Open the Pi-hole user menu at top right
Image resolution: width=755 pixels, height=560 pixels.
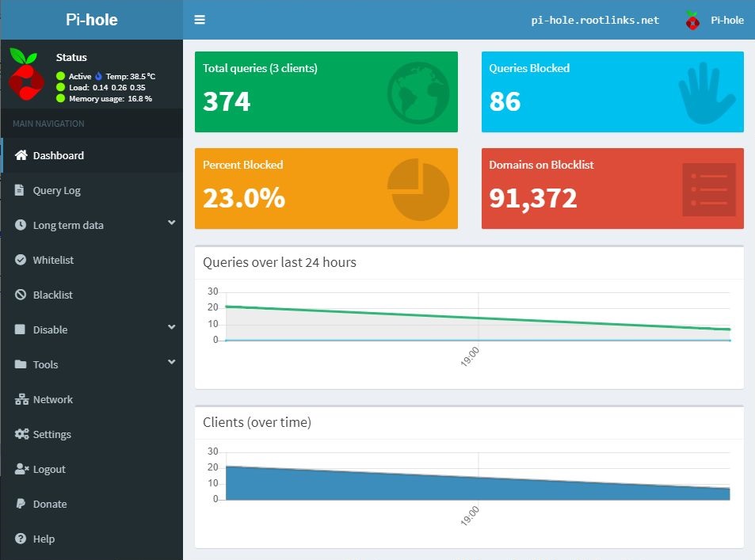[x=715, y=21]
